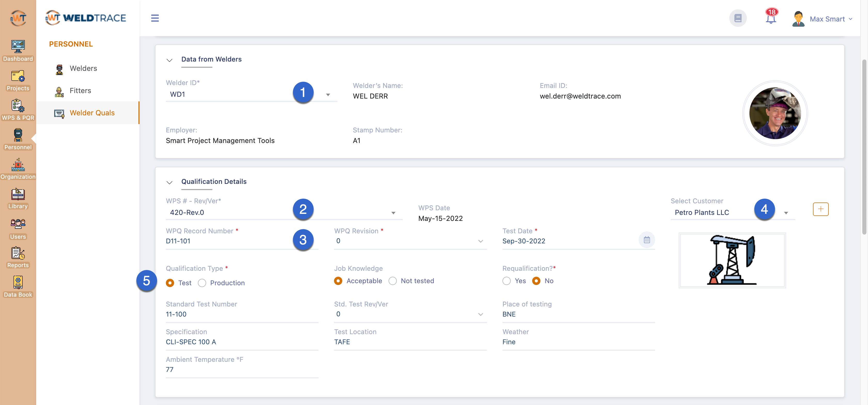The height and width of the screenshot is (405, 868).
Task: Click the Standard Test Number field
Action: pos(242,314)
